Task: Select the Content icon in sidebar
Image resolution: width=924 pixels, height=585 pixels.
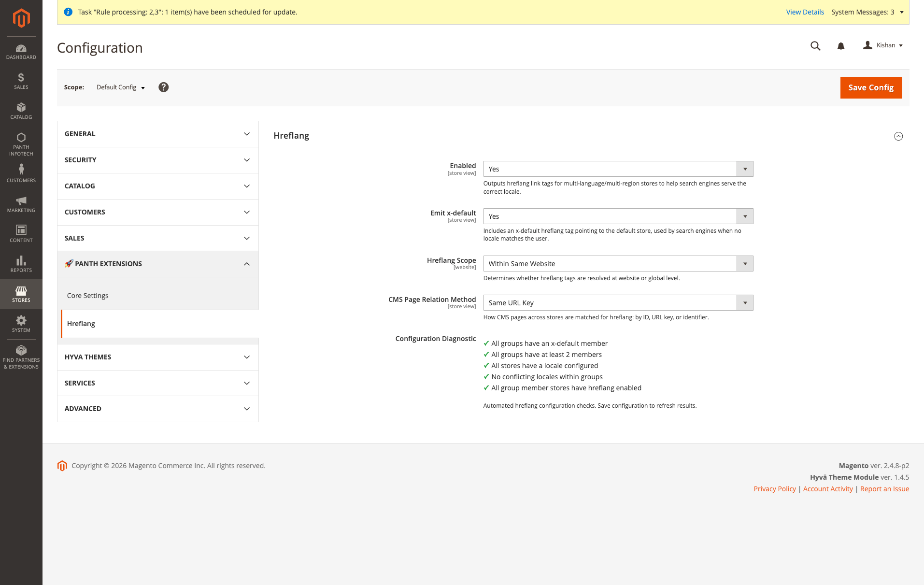Action: (21, 233)
